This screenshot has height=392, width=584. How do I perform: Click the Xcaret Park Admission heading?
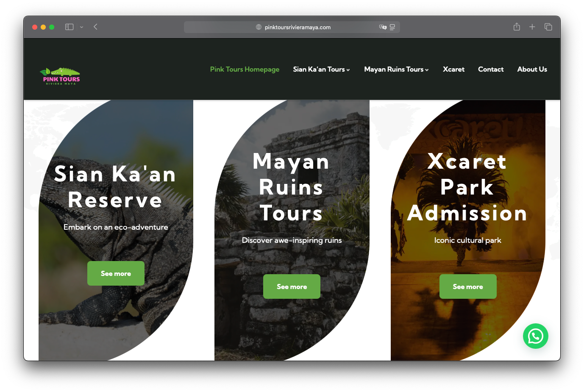pyautogui.click(x=467, y=187)
